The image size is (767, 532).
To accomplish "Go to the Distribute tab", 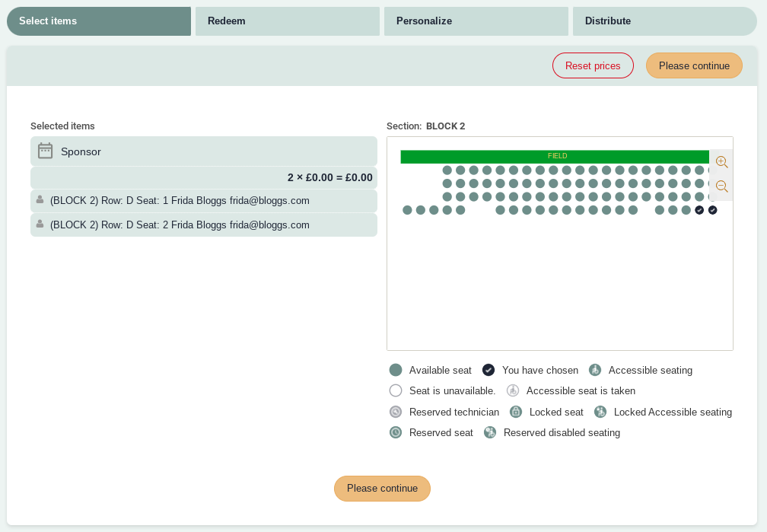I will [664, 21].
